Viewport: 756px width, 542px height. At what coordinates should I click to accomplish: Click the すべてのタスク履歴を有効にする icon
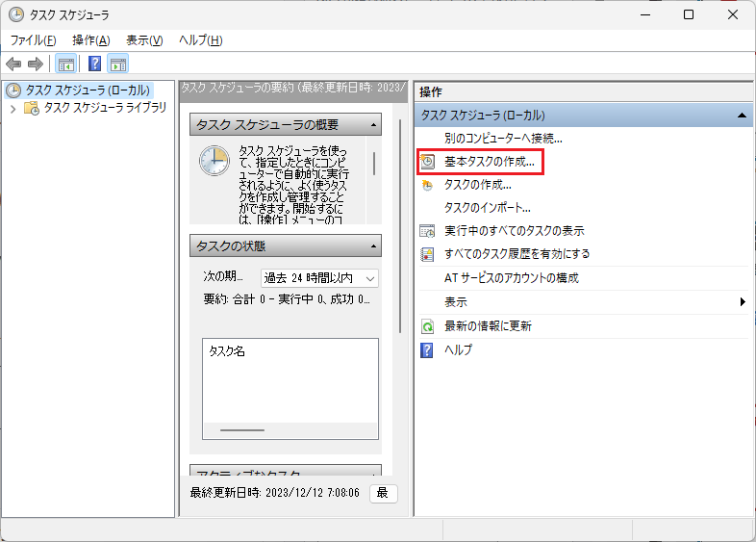pos(427,254)
